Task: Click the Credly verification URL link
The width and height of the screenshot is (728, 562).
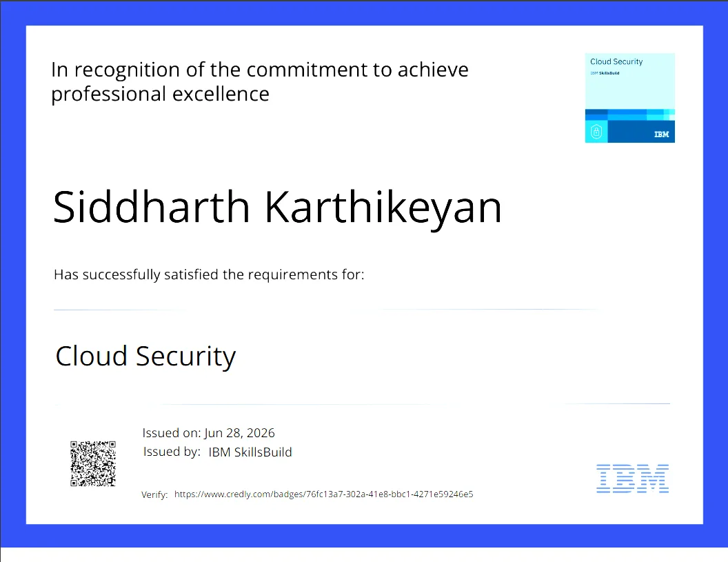Action: coord(323,494)
